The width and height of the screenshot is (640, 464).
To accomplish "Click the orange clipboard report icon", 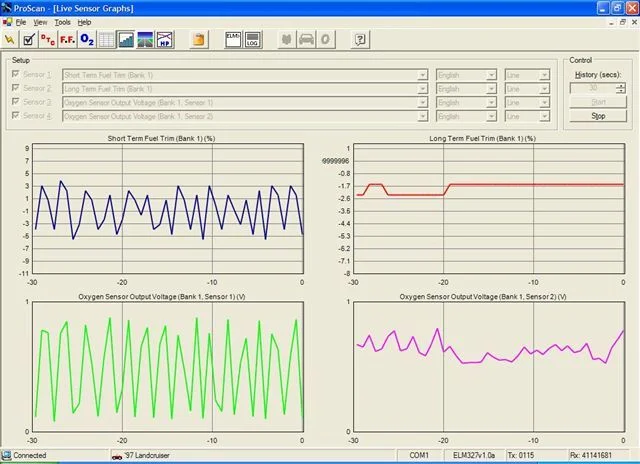I will [x=199, y=40].
